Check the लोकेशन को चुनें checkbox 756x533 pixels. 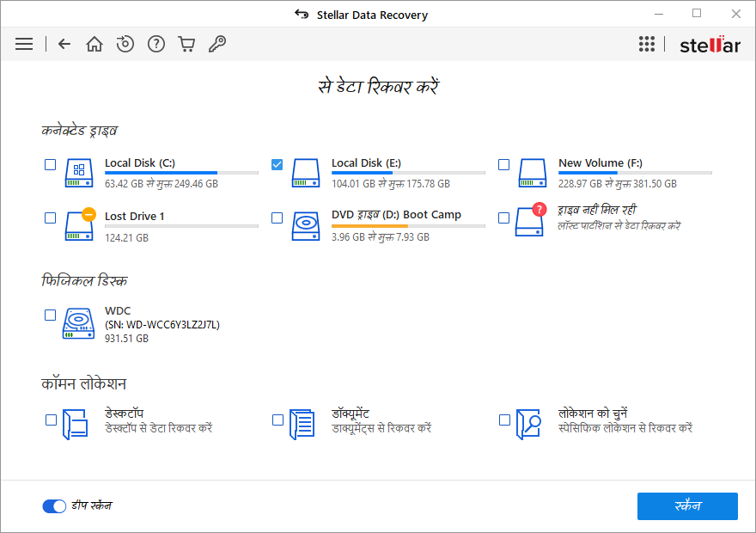(x=504, y=420)
